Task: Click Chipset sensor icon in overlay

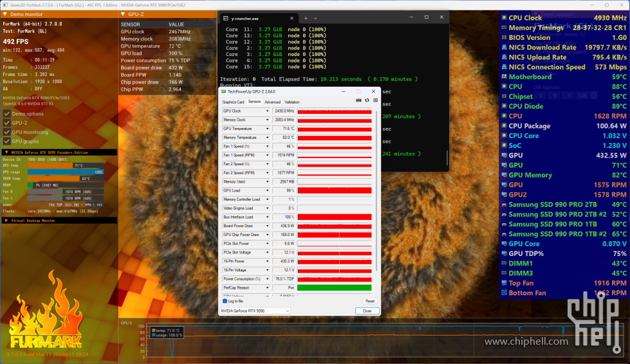Action: [x=504, y=96]
